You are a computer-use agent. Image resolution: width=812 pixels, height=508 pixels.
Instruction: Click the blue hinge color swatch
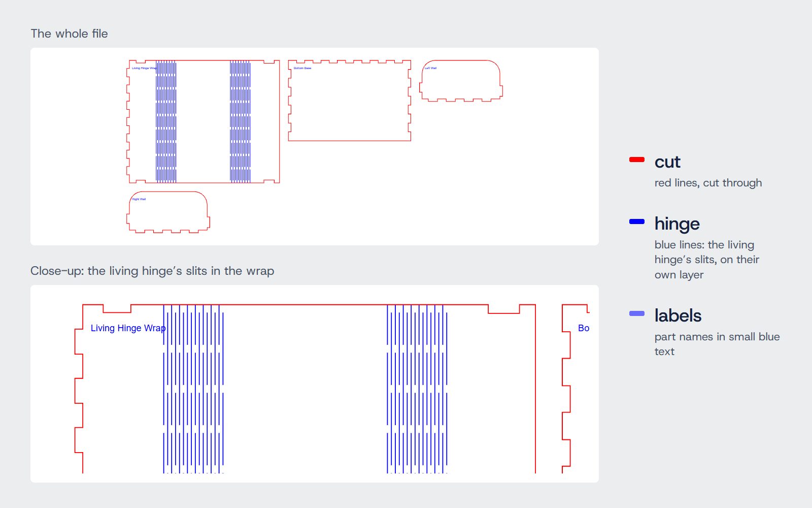(x=636, y=221)
